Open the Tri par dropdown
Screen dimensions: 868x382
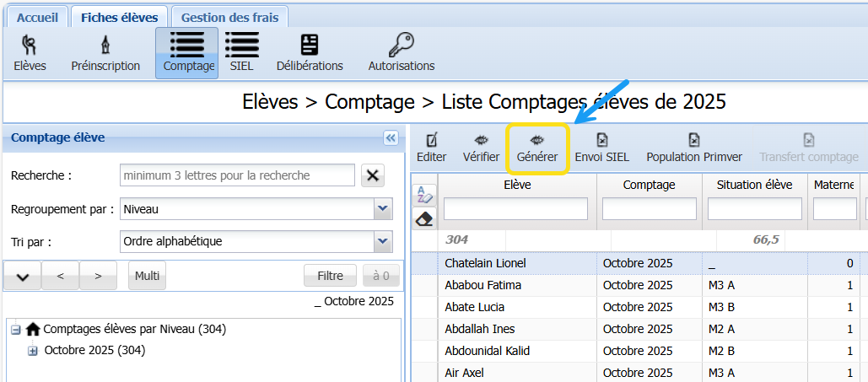(383, 241)
